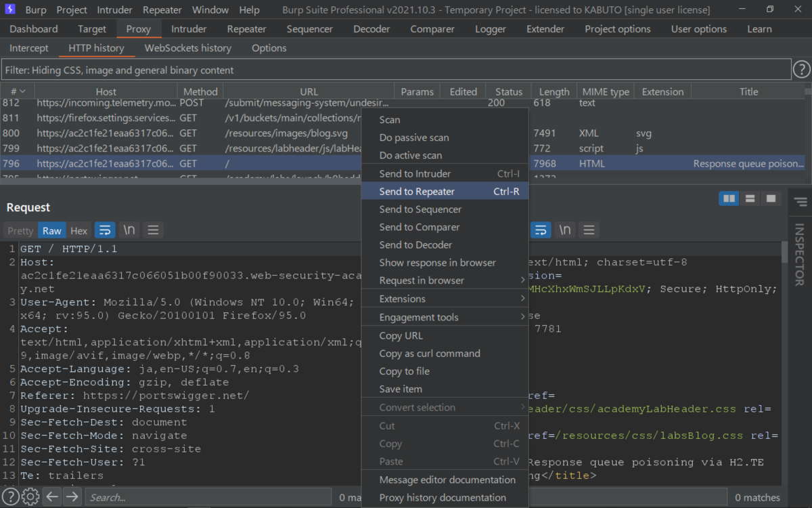Open the WebSockets history sub-tab
This screenshot has width=812, height=508.
(188, 48)
